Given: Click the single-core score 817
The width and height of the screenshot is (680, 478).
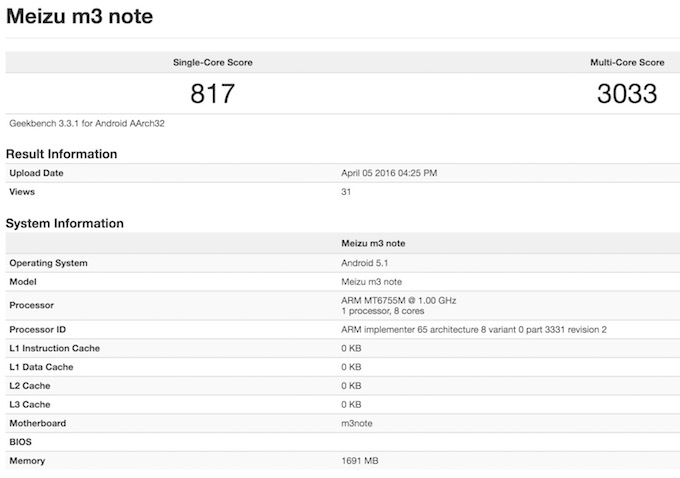Looking at the screenshot, I should coord(212,94).
